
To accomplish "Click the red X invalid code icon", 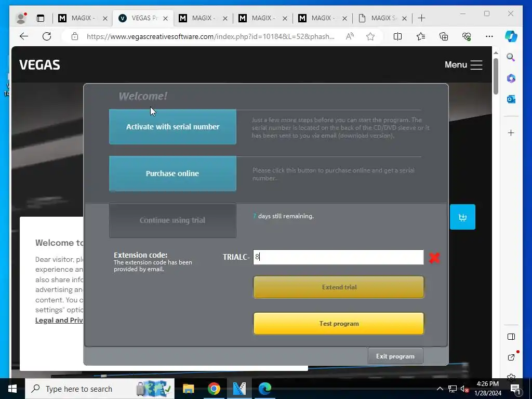I will [434, 258].
